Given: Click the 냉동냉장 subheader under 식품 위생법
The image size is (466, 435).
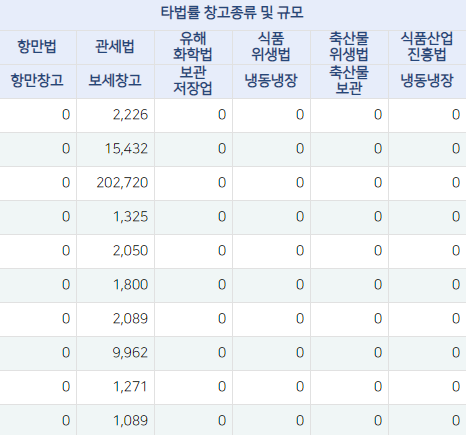Looking at the screenshot, I should 271,80.
